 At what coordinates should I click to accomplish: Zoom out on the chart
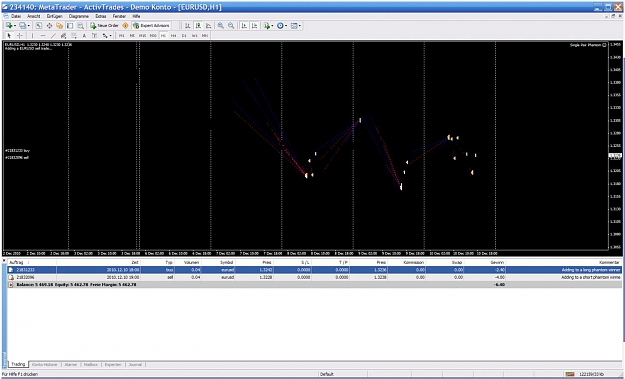[231, 26]
